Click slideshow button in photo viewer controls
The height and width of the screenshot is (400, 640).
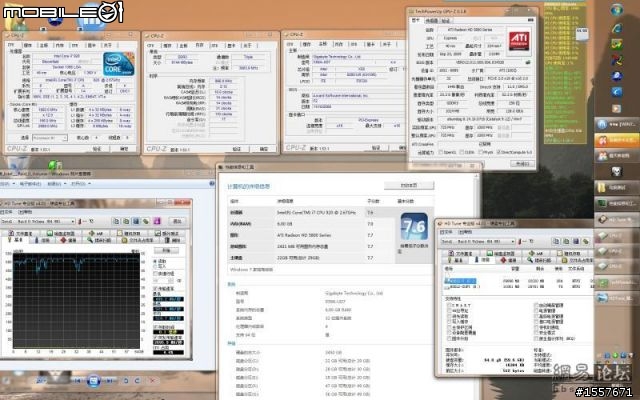pos(93,381)
